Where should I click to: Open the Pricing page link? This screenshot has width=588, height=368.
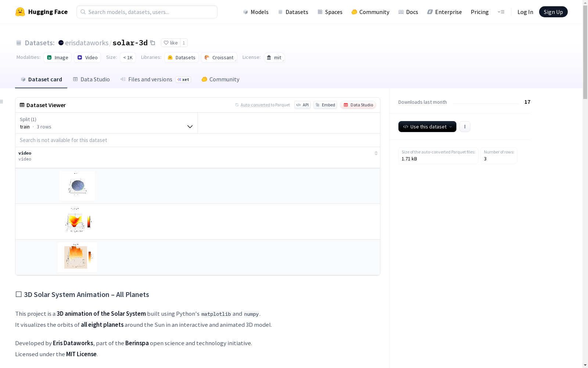[480, 12]
